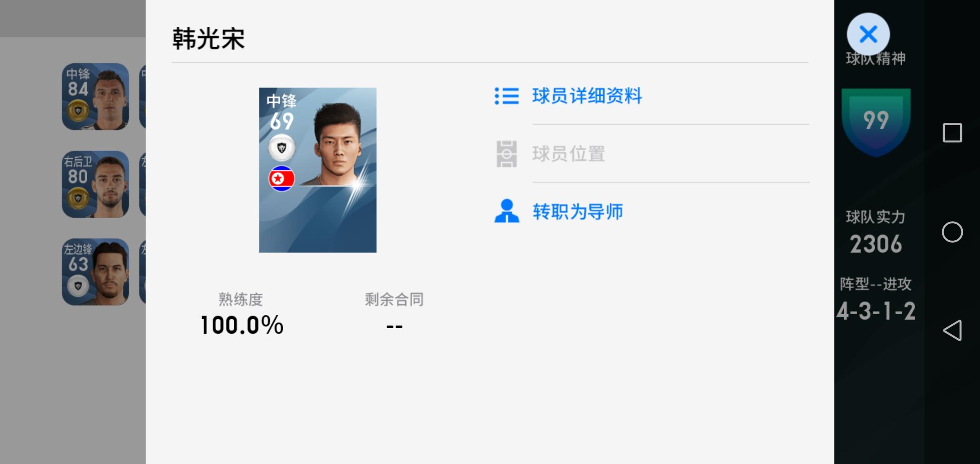Choose 转职为导师 convert to mentor

(578, 211)
